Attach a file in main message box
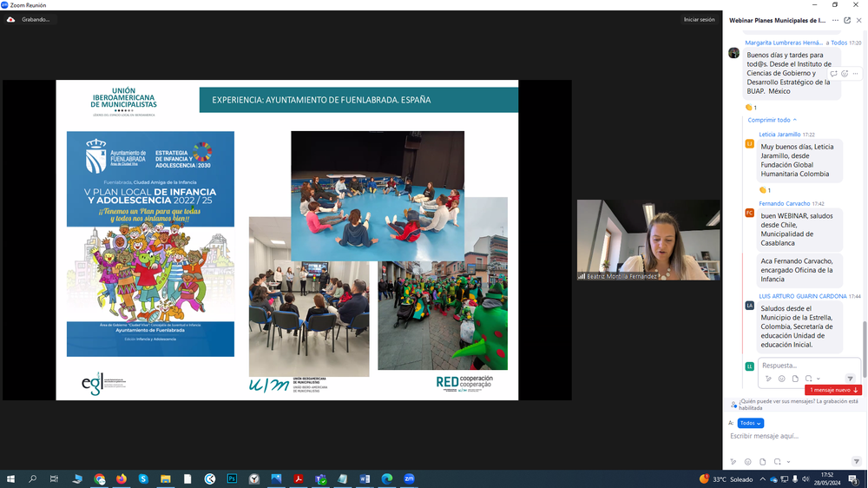868x488 pixels. pos(763,462)
